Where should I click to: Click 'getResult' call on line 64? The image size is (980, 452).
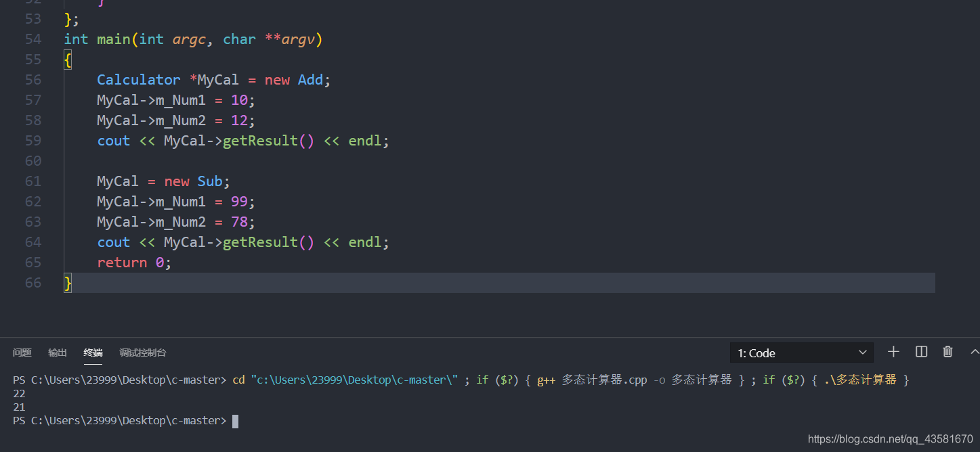[260, 242]
